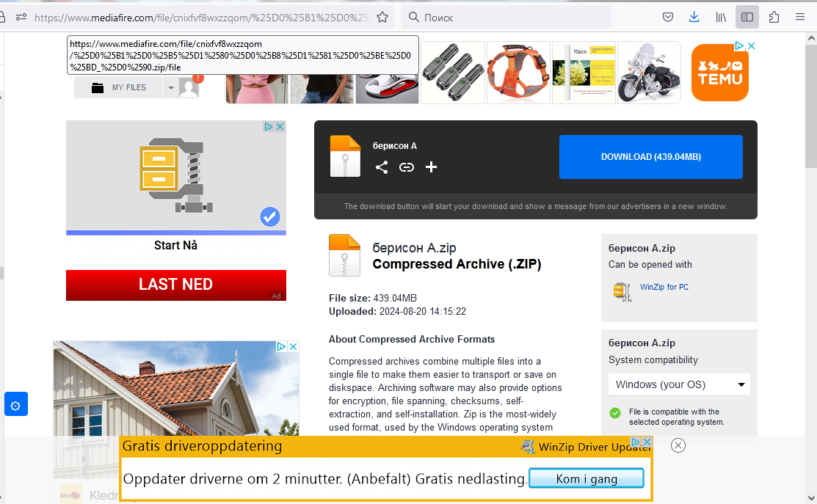Image resolution: width=817 pixels, height=504 pixels.
Task: Click the site permissions icon in address bar
Action: coord(21,17)
